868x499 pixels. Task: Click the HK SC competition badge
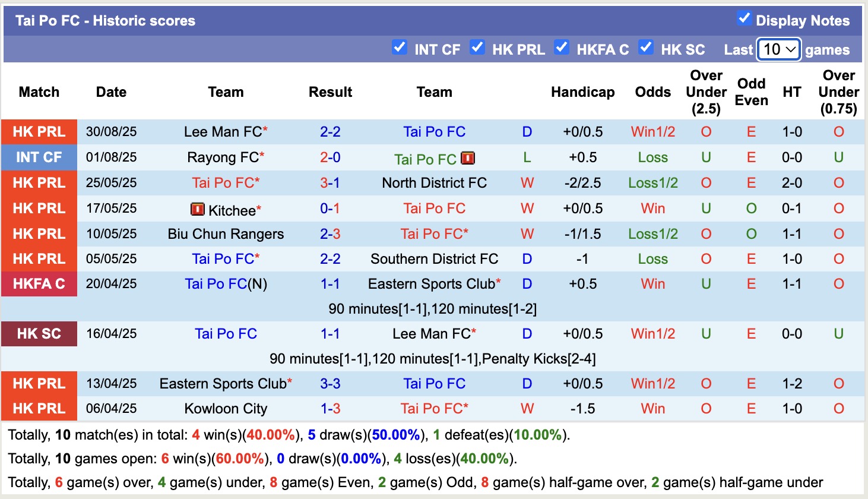click(x=39, y=333)
